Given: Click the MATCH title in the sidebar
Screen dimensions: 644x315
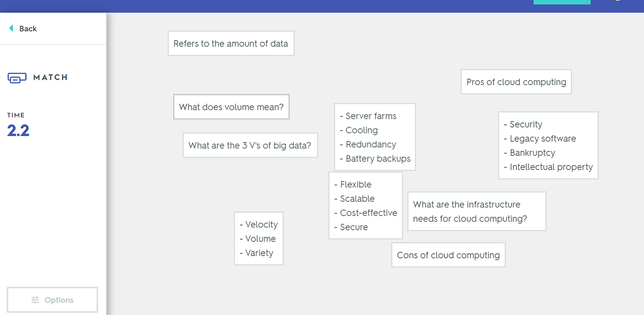Looking at the screenshot, I should point(51,77).
